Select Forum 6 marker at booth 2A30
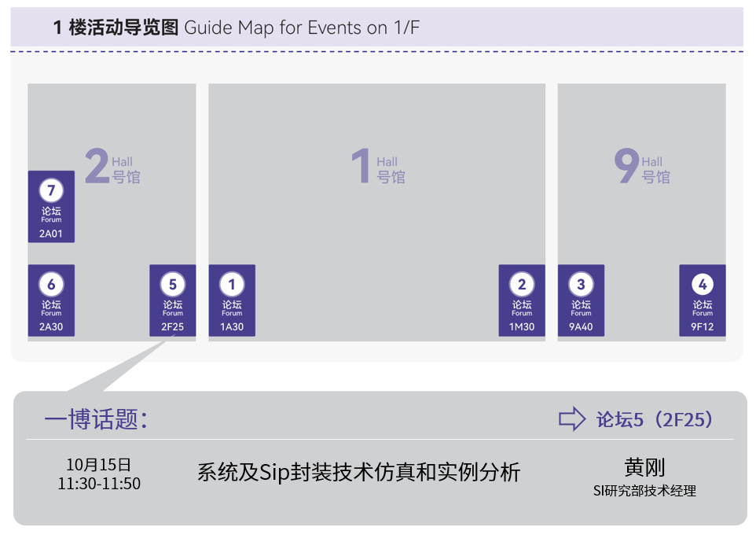 click(51, 301)
